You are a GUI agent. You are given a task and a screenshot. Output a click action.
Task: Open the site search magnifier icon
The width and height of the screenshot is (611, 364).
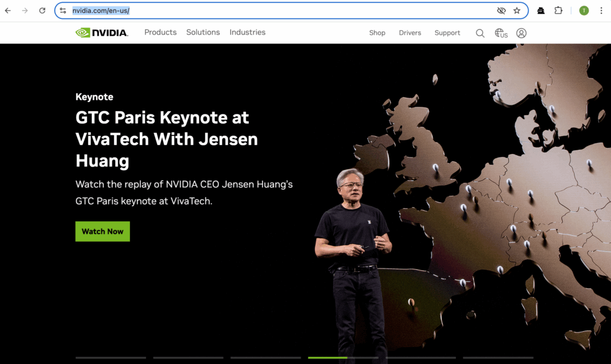(480, 33)
